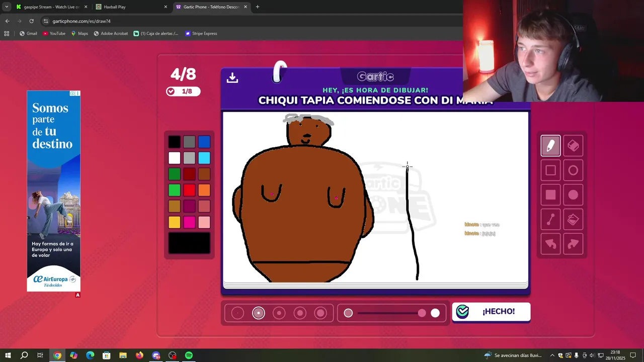View site information icon in address bar
This screenshot has height=362, width=644.
coord(46,21)
